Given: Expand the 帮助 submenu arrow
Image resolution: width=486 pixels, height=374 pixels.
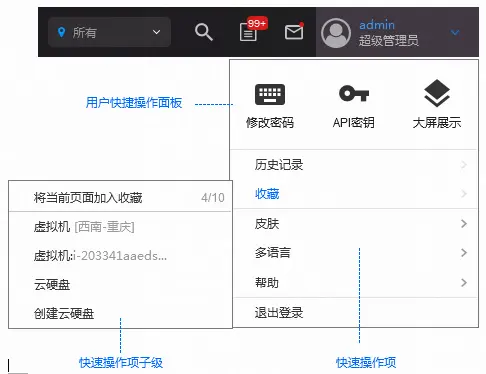Looking at the screenshot, I should point(464,282).
